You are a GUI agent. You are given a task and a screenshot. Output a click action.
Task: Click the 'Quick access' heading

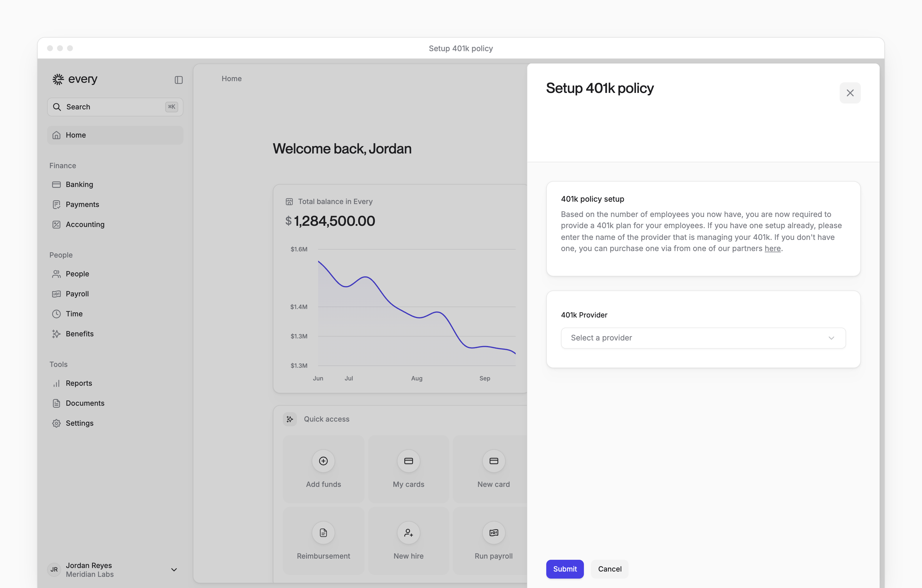[326, 419]
